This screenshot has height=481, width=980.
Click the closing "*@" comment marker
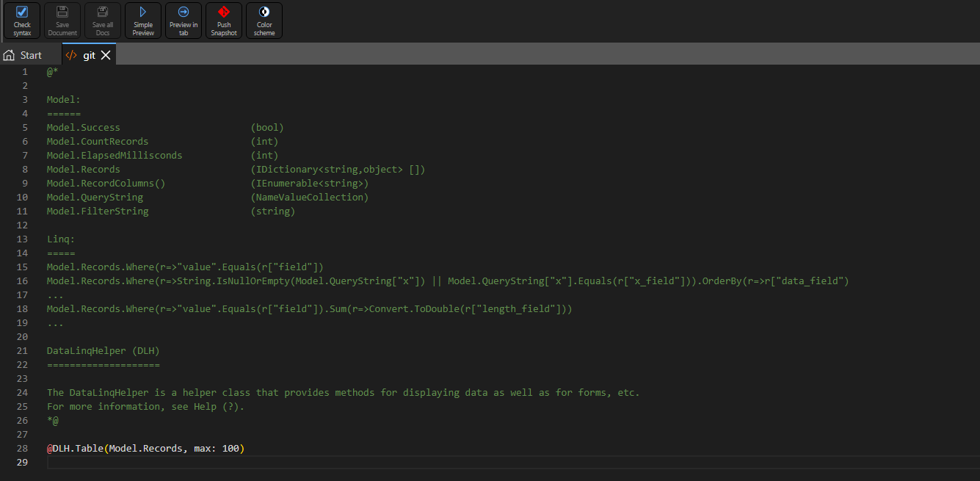(x=53, y=420)
